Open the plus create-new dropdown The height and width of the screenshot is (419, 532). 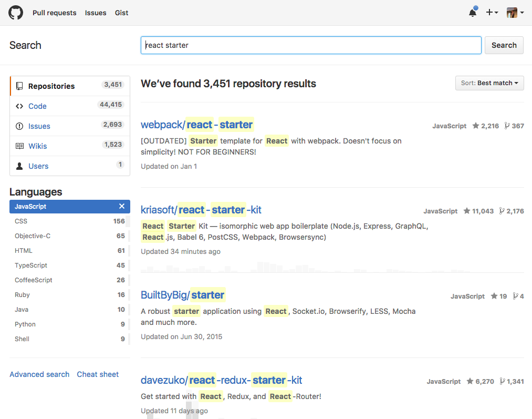coord(492,13)
